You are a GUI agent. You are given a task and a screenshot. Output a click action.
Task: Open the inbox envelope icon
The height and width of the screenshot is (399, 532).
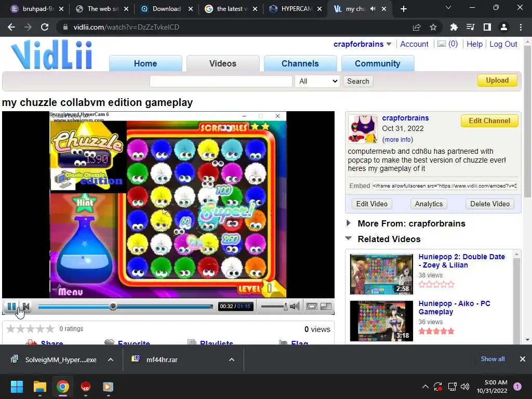(442, 44)
